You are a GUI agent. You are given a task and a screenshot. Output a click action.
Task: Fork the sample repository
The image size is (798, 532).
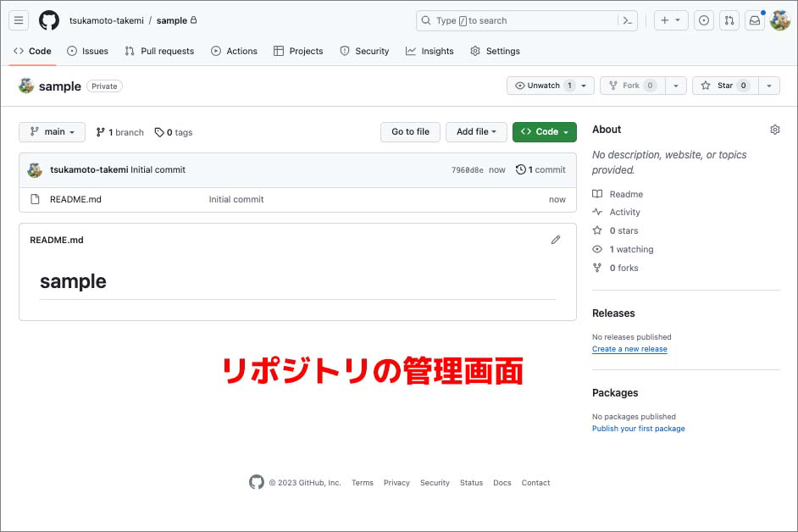(630, 86)
